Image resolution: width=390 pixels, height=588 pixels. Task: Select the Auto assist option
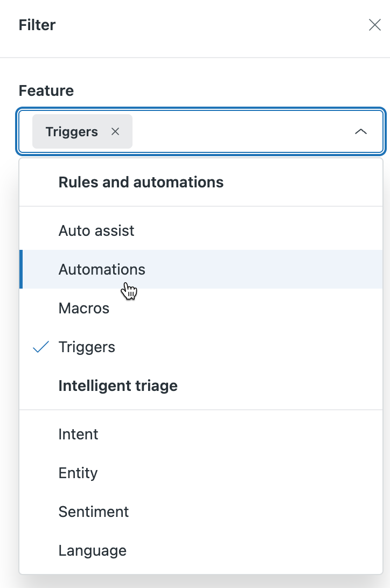(x=96, y=230)
